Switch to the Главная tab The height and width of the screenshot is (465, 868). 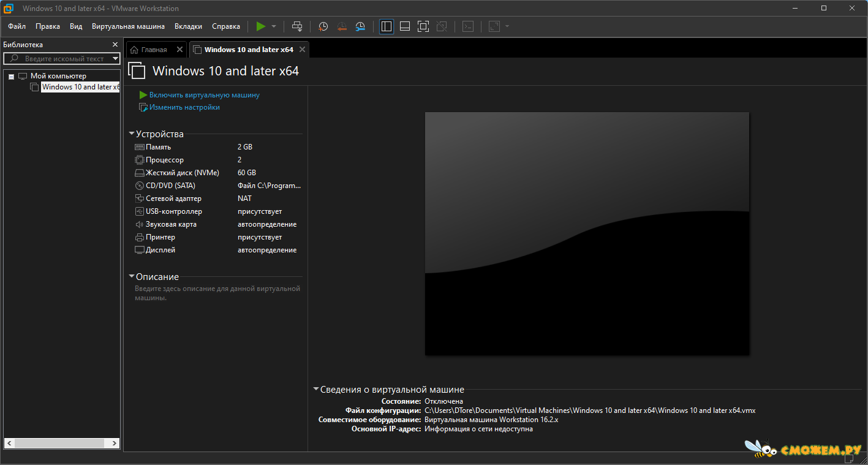tap(154, 50)
